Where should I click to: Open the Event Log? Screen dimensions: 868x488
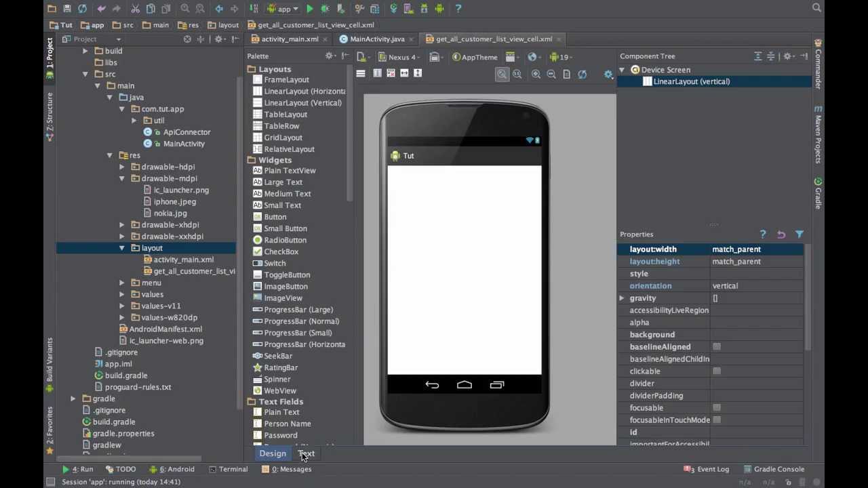(707, 469)
